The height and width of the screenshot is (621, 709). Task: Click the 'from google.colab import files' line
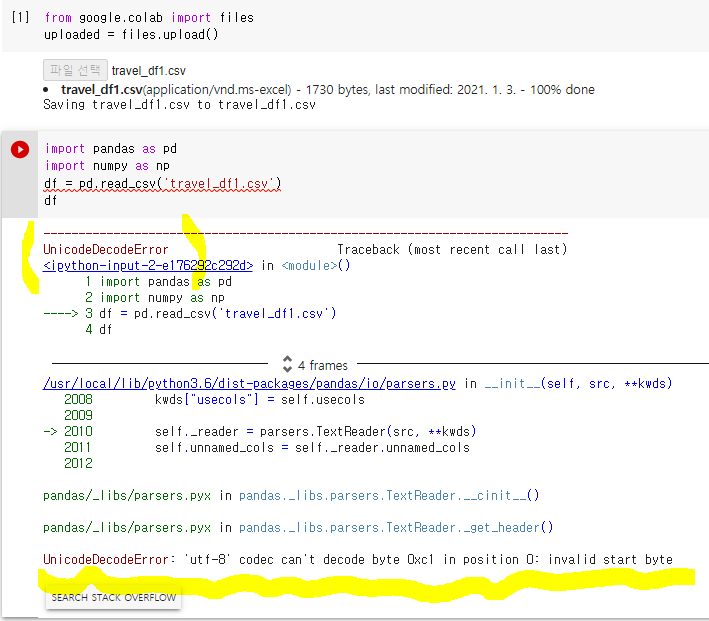point(149,18)
